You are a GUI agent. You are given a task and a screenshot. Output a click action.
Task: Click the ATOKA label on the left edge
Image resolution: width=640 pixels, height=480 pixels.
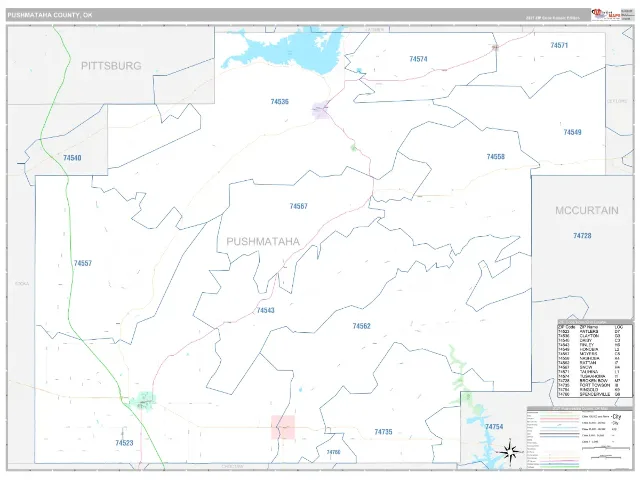22,283
